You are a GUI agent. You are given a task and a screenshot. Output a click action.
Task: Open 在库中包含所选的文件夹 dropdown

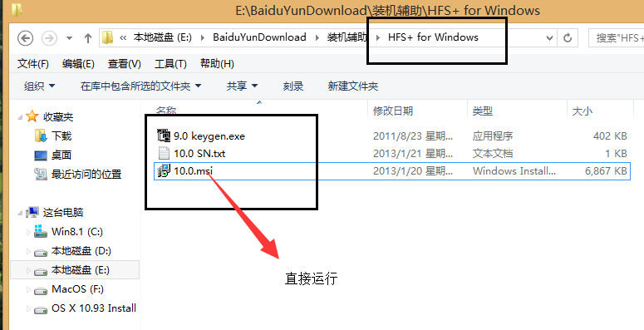pos(141,86)
